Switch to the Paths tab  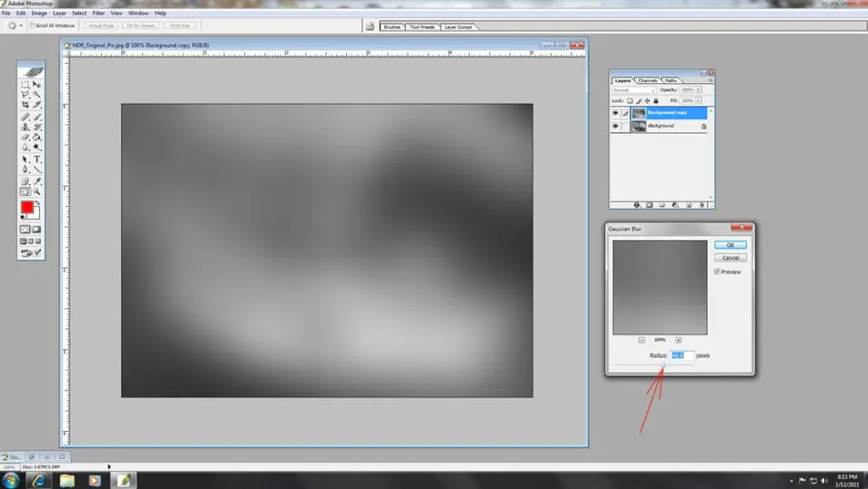coord(671,80)
